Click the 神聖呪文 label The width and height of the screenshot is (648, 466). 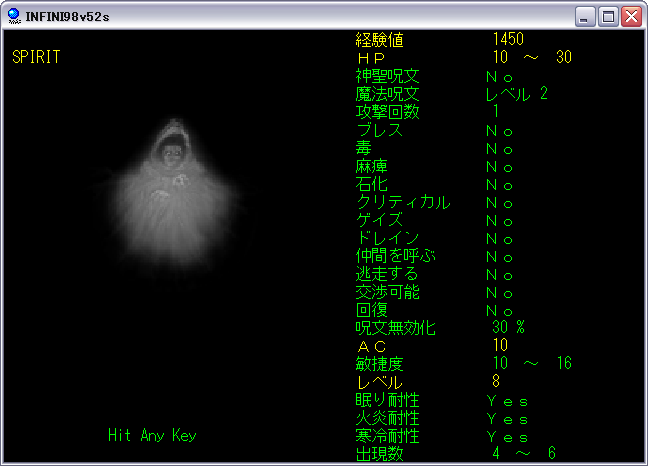tap(387, 76)
